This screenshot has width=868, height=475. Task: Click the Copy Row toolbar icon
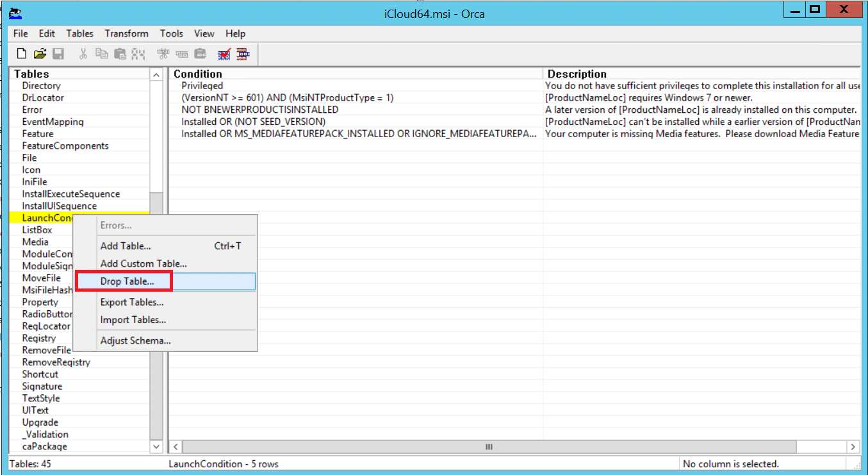pyautogui.click(x=182, y=54)
